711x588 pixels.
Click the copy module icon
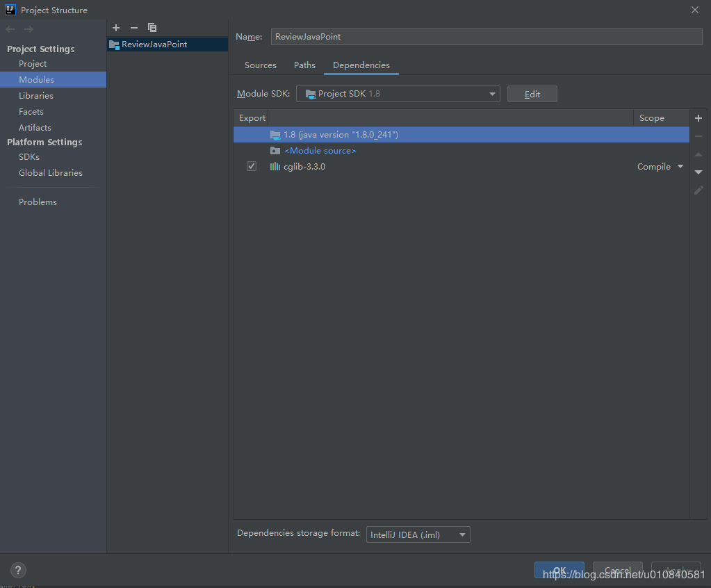coord(152,28)
